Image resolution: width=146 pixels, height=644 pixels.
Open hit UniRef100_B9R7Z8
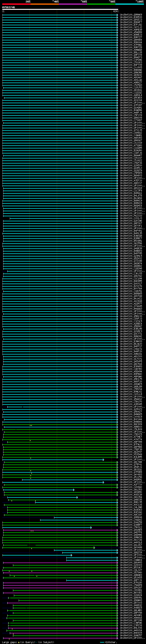131,47
